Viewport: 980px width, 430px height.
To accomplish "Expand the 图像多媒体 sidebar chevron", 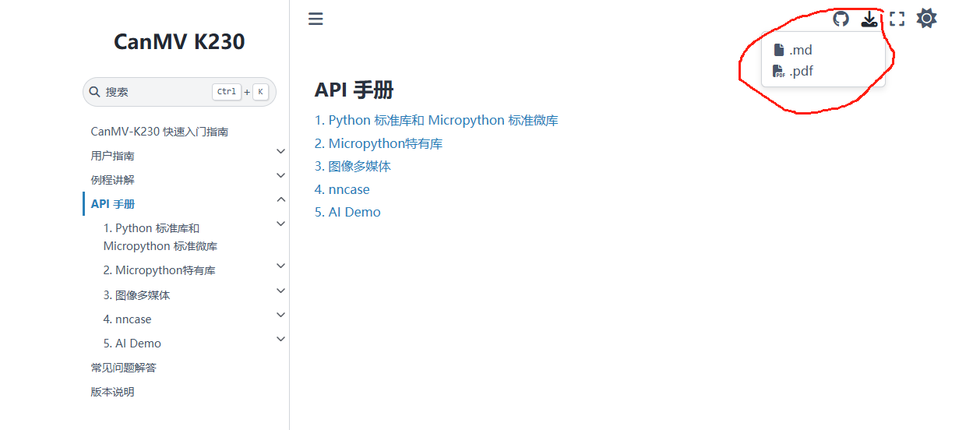I will (280, 291).
